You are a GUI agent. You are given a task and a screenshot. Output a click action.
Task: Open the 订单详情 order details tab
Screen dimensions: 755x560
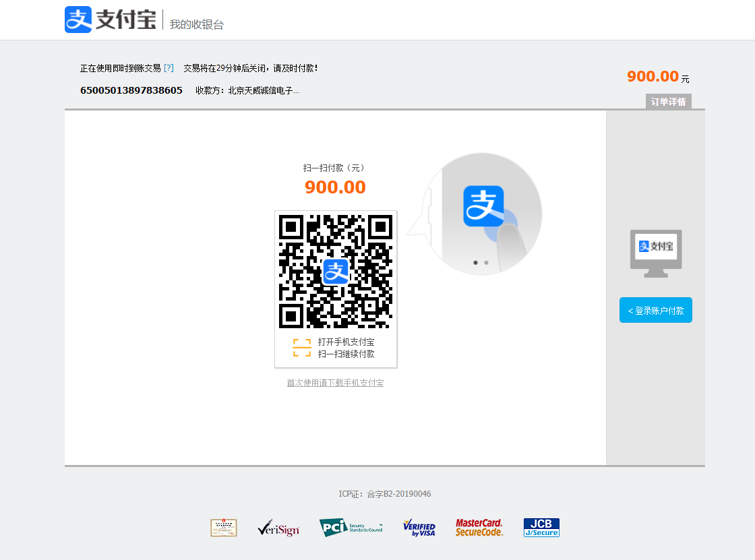tap(668, 102)
